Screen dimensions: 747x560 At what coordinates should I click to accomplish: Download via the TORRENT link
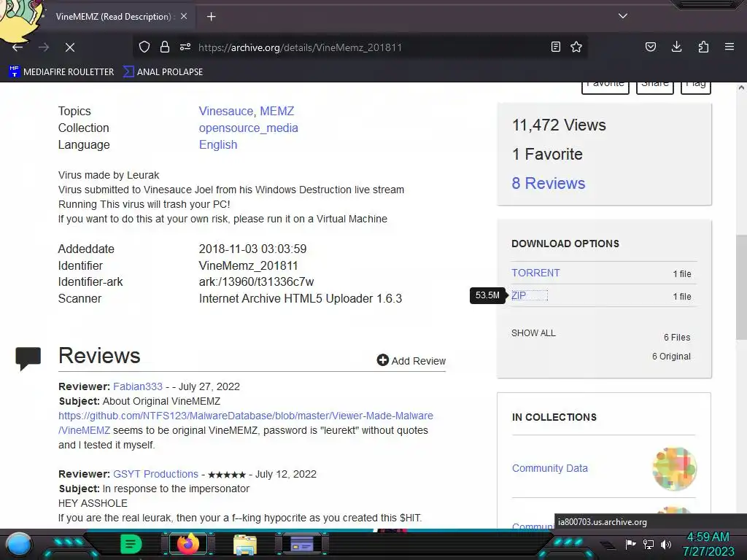(x=535, y=273)
